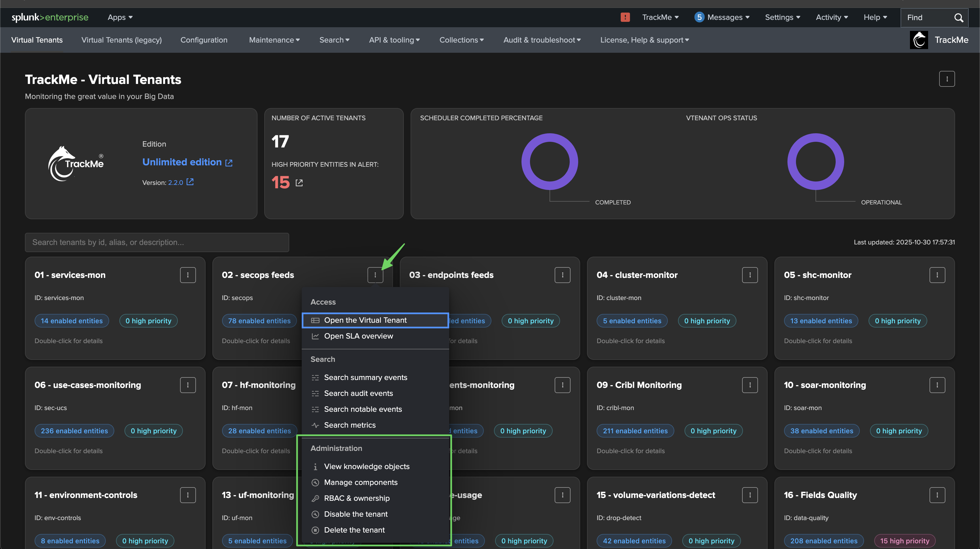Expand Audit & troubleshoot dropdown
The image size is (980, 549).
pyautogui.click(x=542, y=40)
